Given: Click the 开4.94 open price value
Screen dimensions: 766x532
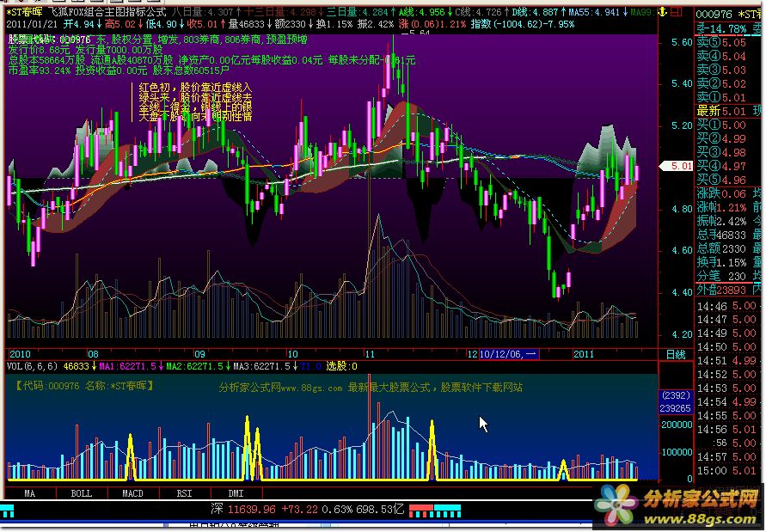Looking at the screenshot, I should (78, 24).
